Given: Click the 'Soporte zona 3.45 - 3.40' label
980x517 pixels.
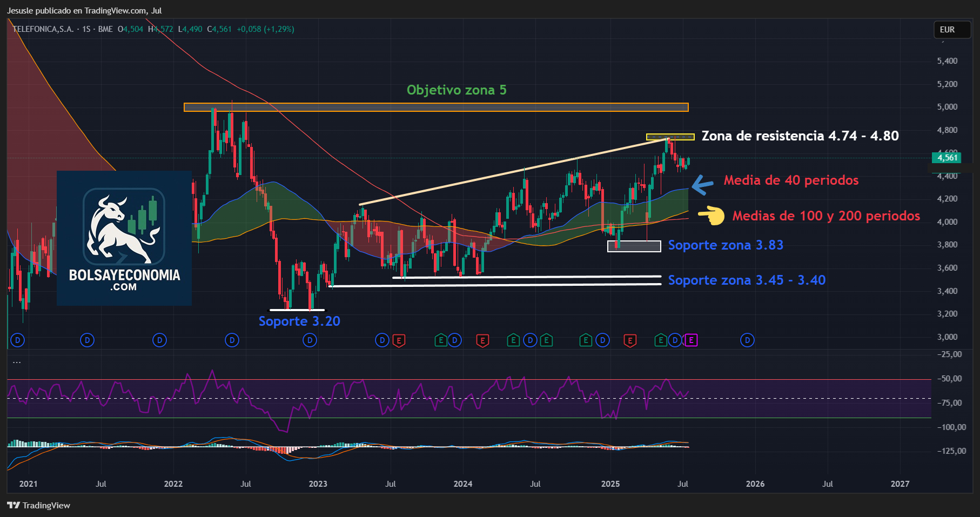Looking at the screenshot, I should point(747,280).
